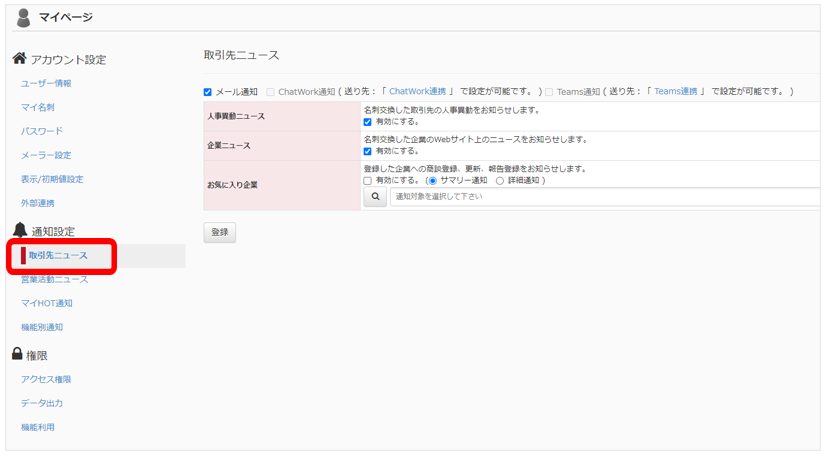837x461 pixels.
Task: Open データ出力 in the sidebar
Action: coord(42,403)
